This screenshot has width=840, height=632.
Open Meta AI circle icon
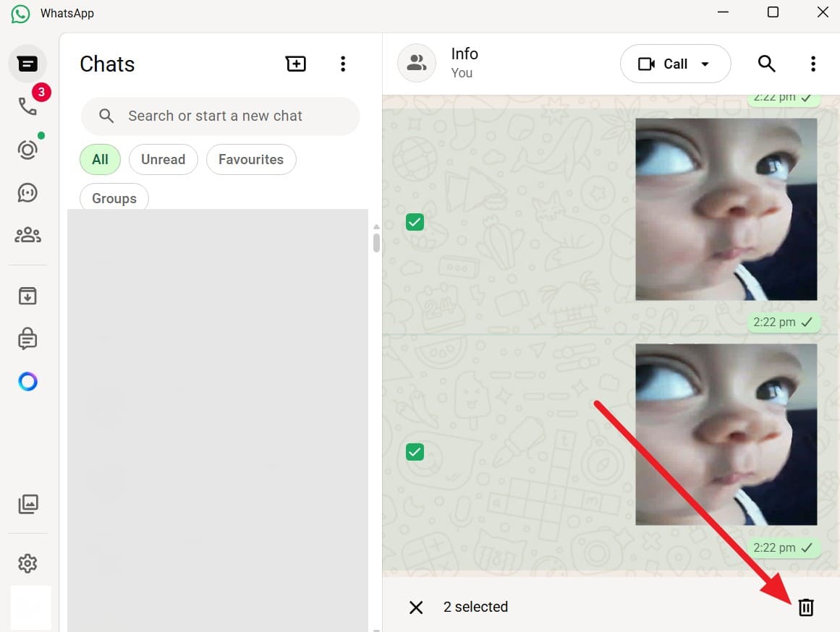tap(27, 381)
